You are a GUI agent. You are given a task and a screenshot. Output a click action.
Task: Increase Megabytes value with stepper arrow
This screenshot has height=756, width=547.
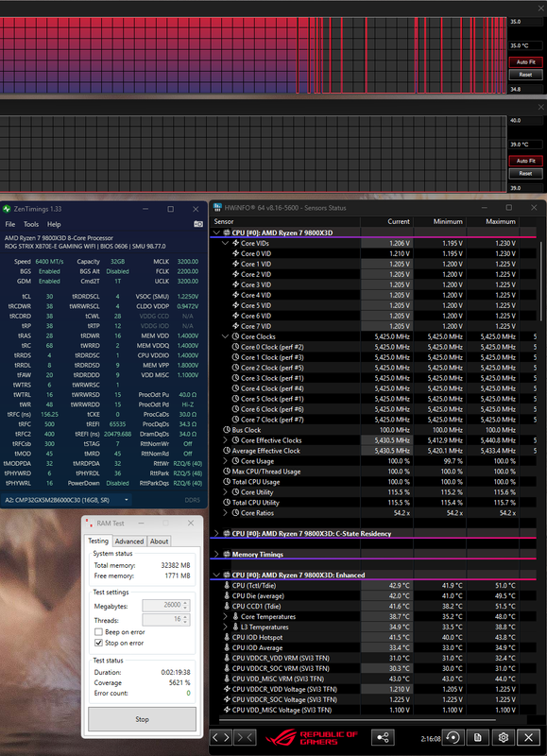pyautogui.click(x=186, y=602)
